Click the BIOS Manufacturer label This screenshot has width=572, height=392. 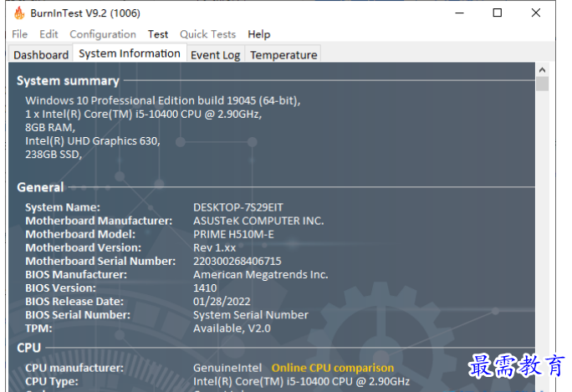pos(76,275)
